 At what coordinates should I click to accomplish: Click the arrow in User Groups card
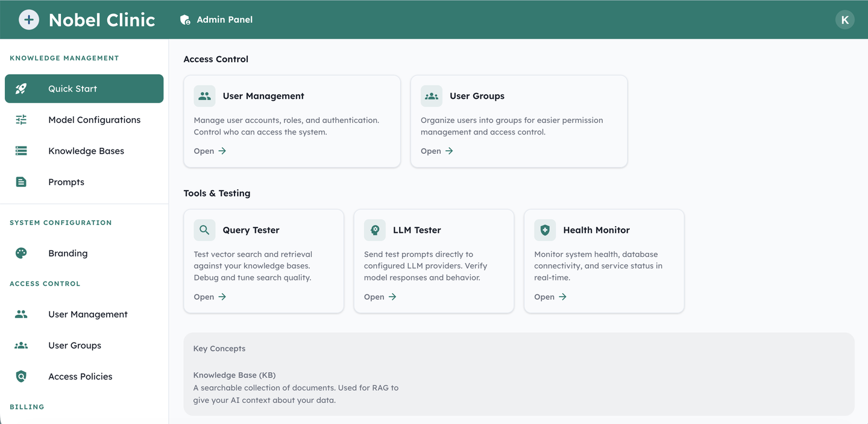[449, 151]
